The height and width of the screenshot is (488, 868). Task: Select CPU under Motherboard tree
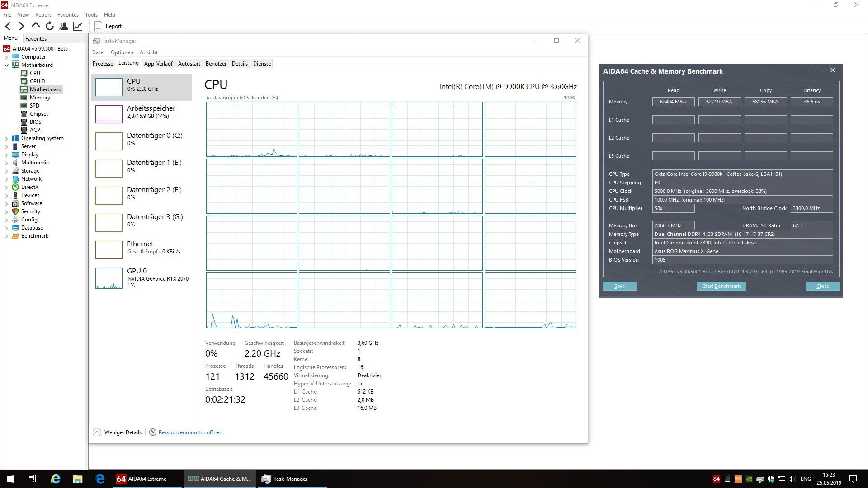[35, 73]
